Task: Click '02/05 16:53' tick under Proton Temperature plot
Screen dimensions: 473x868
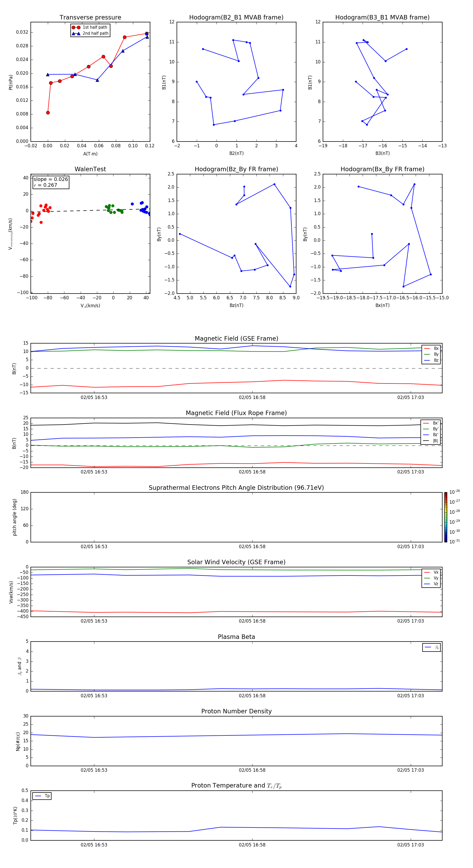Action: pyautogui.click(x=94, y=845)
